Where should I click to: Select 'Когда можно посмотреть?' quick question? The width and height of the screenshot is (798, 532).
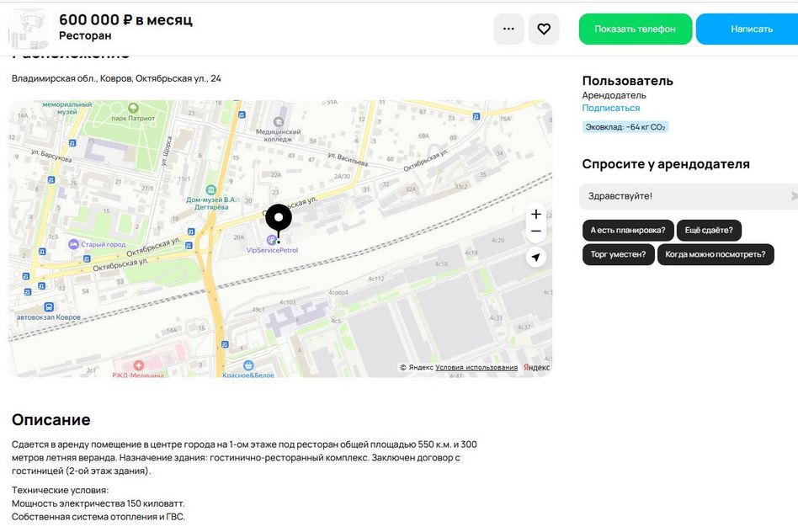(x=715, y=254)
